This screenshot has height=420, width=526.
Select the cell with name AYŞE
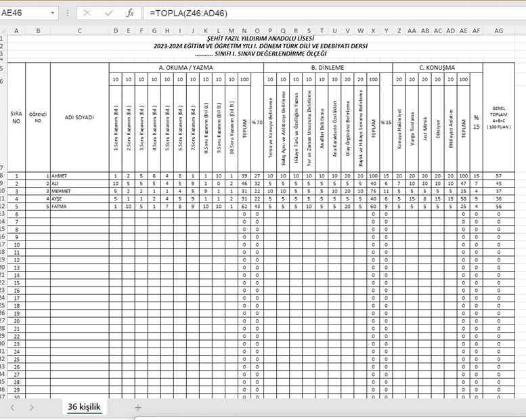tap(79, 198)
